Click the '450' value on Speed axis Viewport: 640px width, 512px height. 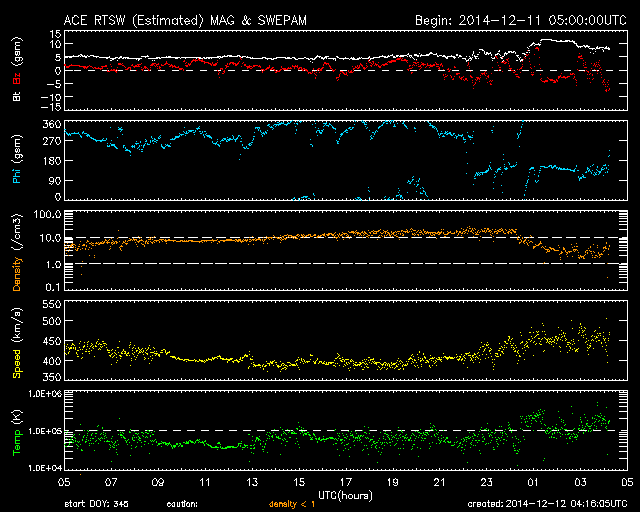tap(52, 341)
